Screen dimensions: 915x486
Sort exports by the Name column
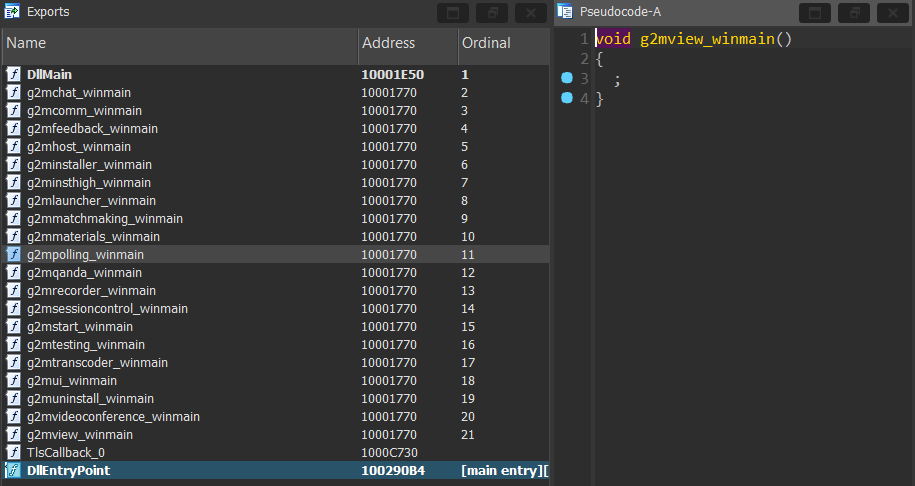coord(180,44)
